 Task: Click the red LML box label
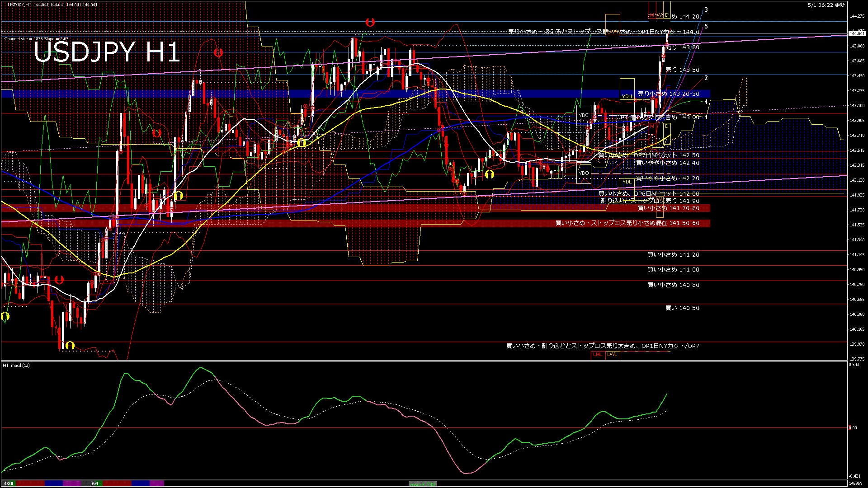[x=598, y=355]
